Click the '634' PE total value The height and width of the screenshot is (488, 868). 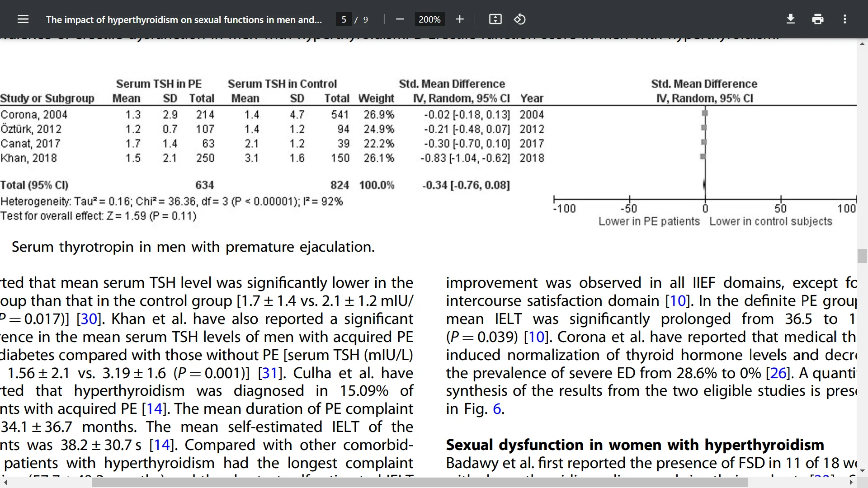coord(205,185)
